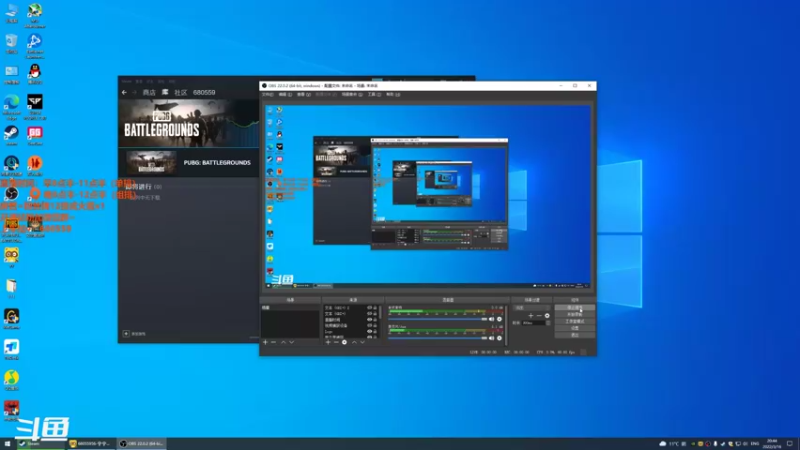Open the Recycle Bin desktop icon
Viewport: 800px width, 450px height.
pyautogui.click(x=11, y=43)
